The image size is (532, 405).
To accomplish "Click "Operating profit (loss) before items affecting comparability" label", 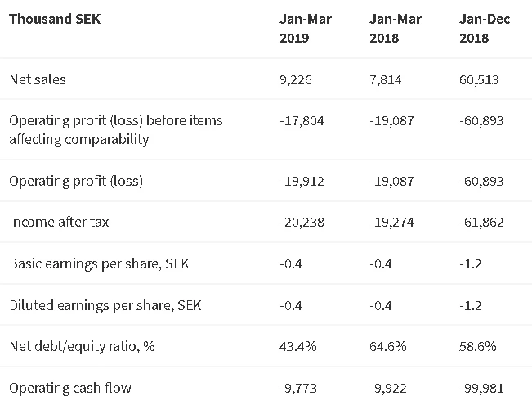I will 116,129.
